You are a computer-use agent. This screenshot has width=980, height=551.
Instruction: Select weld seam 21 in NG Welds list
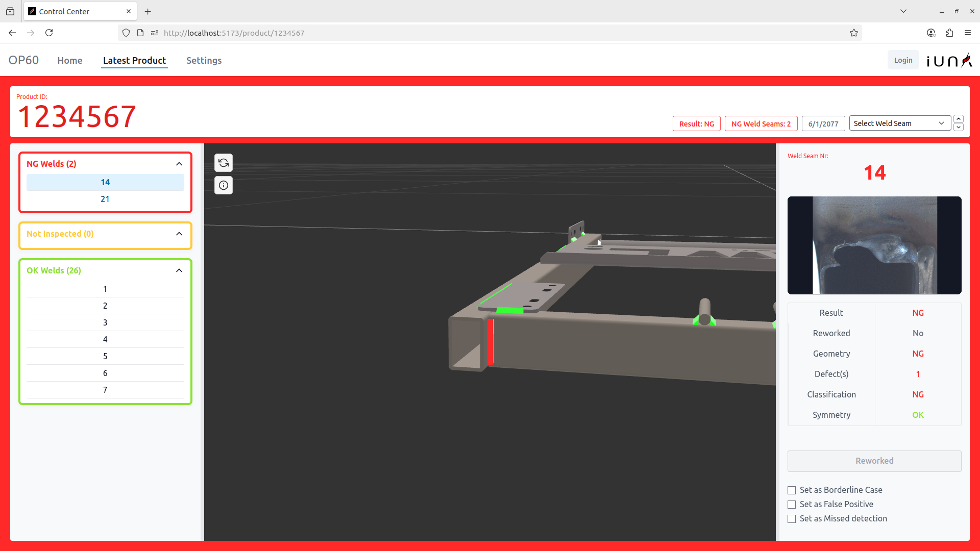point(105,199)
